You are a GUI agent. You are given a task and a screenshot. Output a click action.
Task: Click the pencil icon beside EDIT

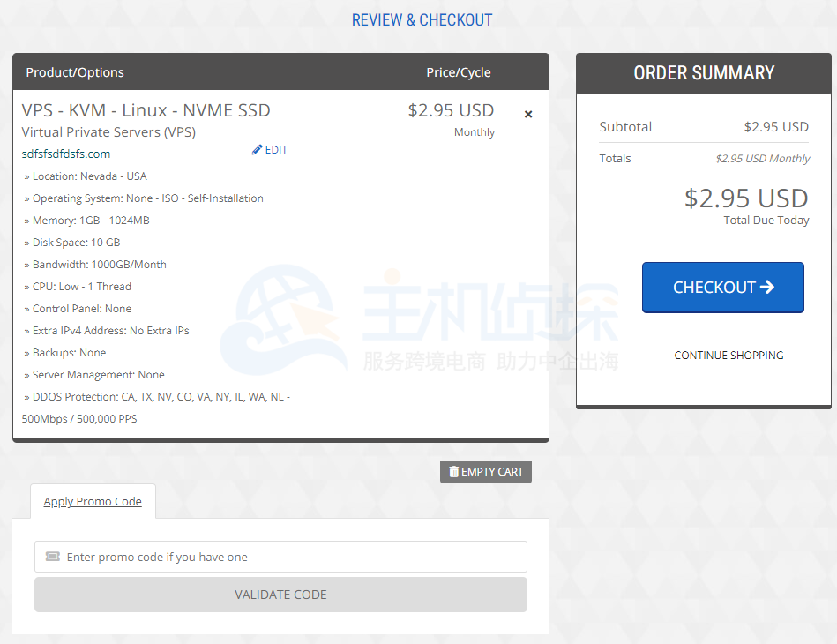pos(258,150)
